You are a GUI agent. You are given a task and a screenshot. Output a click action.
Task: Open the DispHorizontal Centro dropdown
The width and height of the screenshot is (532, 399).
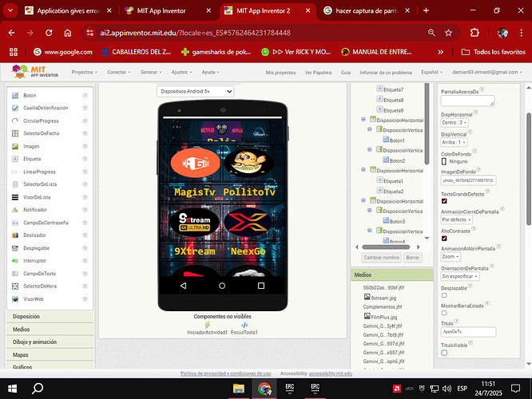(455, 123)
